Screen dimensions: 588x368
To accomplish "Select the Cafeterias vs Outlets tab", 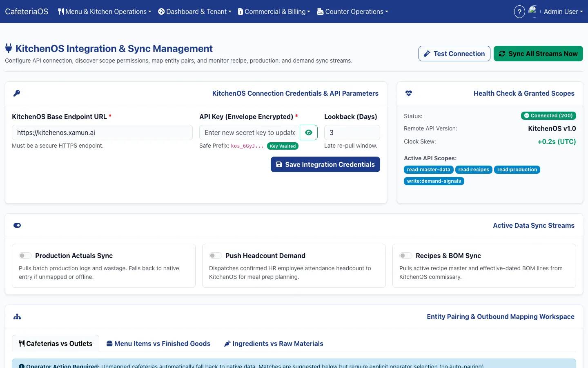I will click(56, 343).
